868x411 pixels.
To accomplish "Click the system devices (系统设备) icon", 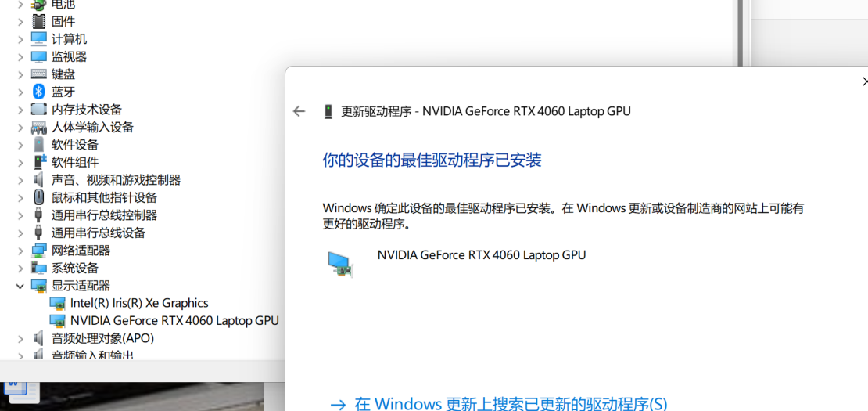I will tap(39, 268).
